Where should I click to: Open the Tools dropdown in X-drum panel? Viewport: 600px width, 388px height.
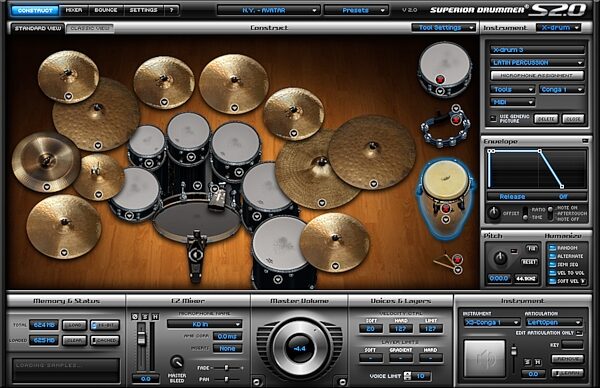point(512,90)
